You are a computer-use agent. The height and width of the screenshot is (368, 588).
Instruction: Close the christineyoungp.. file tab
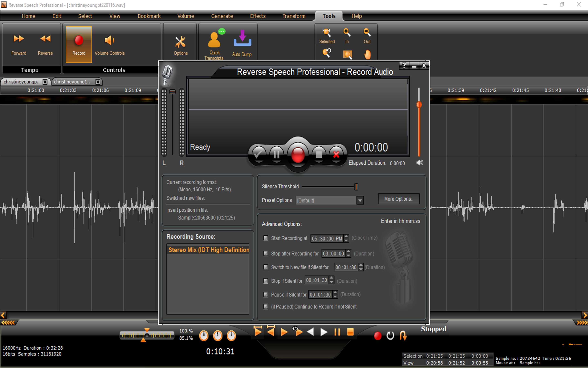point(45,82)
